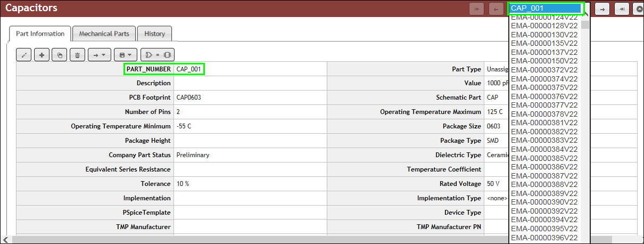Viewport: 644px width, 244px height.
Task: Click the Number of Pins value 2
Action: 178,112
